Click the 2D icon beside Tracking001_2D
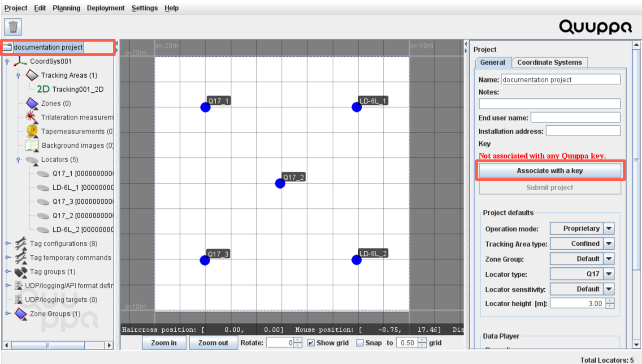 point(43,89)
